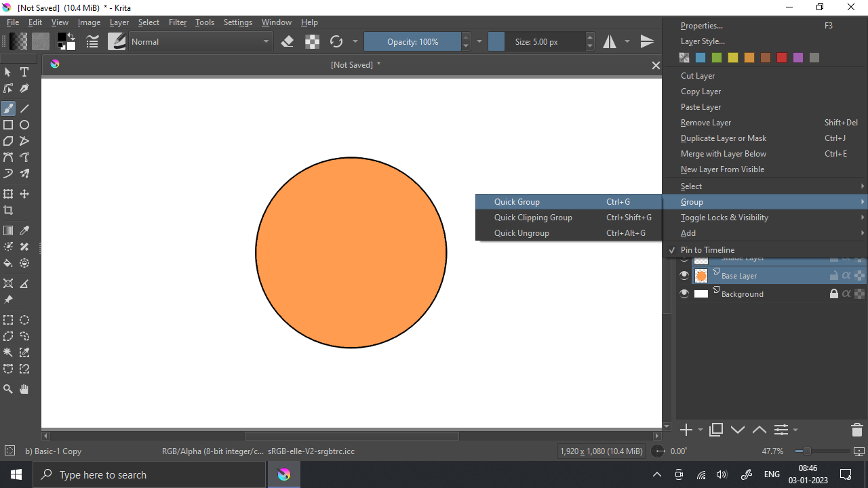Select the Calligraphy tool

pyautogui.click(x=24, y=88)
